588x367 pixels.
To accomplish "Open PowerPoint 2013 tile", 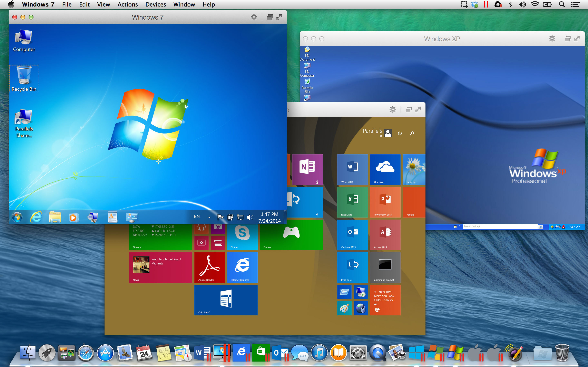I will [x=384, y=202].
